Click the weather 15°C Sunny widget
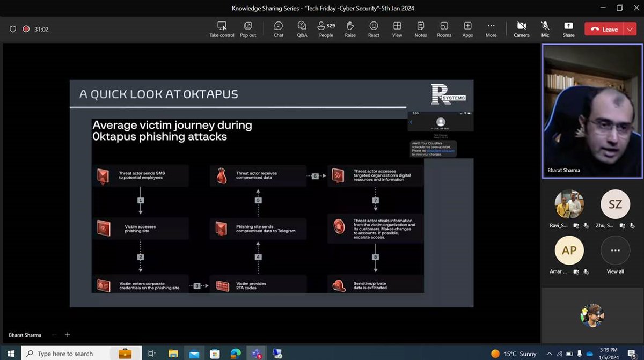Screen dimensions: 644x360 coord(514,354)
